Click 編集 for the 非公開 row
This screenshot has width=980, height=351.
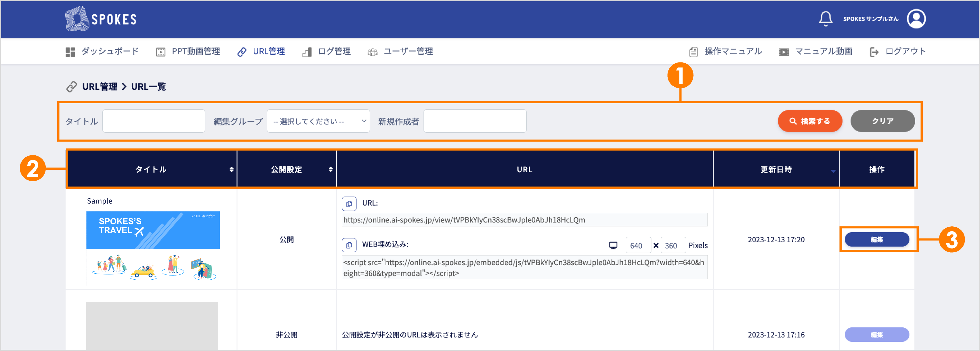pos(877,335)
